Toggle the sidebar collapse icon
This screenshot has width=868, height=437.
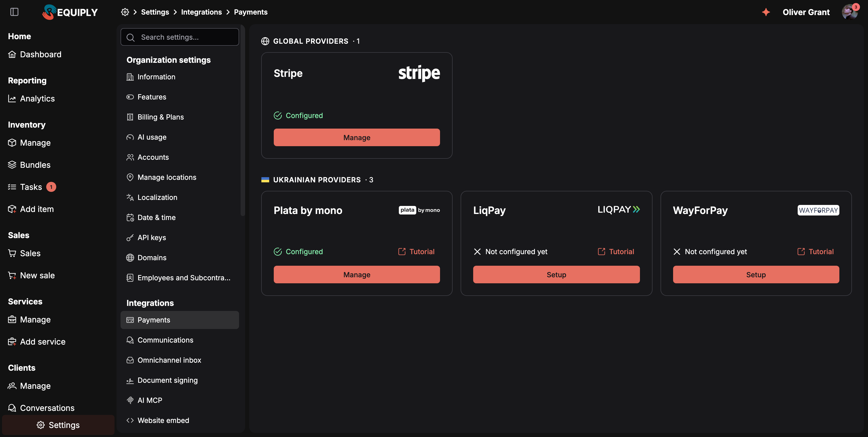click(14, 12)
